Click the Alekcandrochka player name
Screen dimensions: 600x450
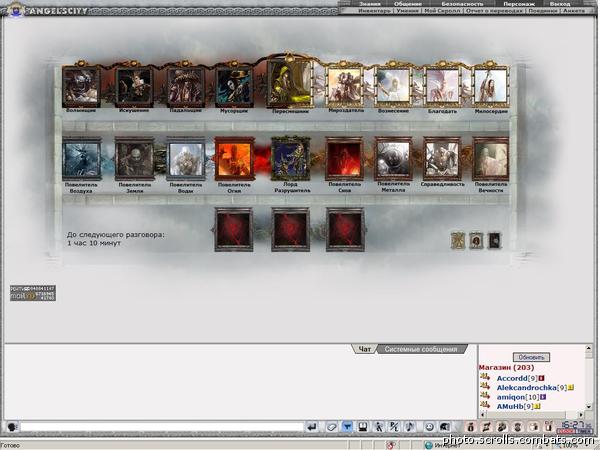(527, 388)
